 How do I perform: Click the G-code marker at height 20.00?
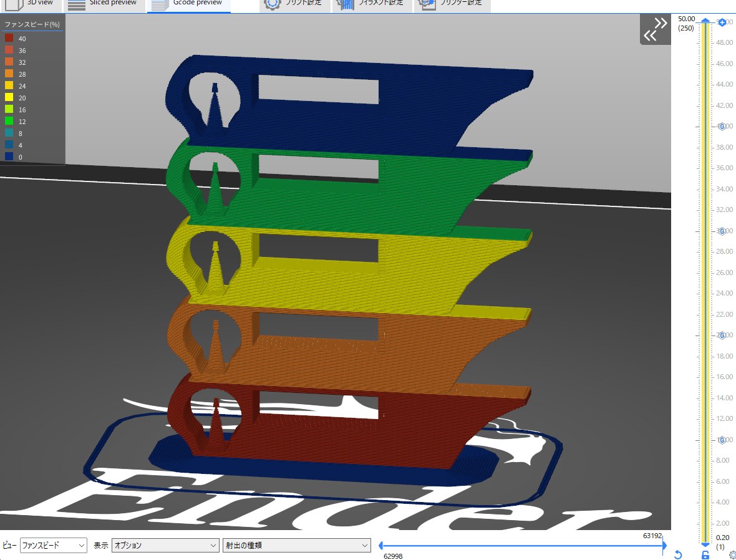(722, 335)
